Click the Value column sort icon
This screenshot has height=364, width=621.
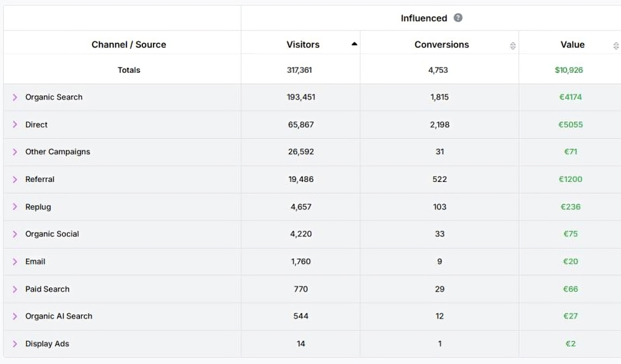[615, 46]
